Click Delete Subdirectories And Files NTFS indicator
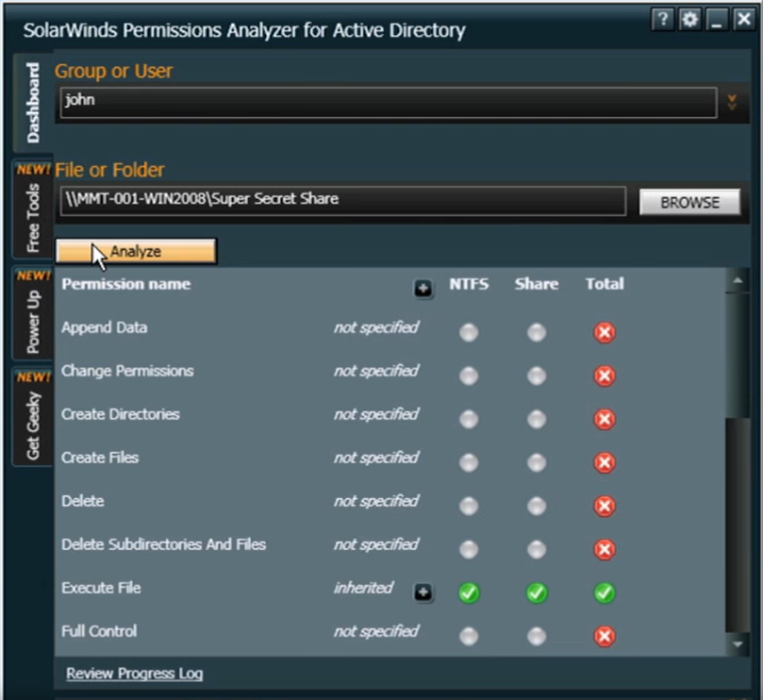The width and height of the screenshot is (763, 700). 469,549
